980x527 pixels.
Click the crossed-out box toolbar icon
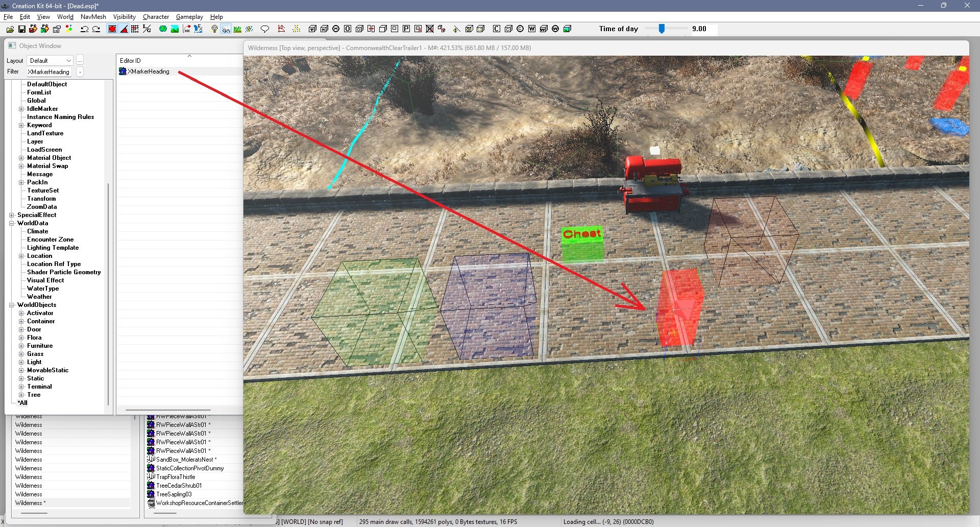point(430,29)
